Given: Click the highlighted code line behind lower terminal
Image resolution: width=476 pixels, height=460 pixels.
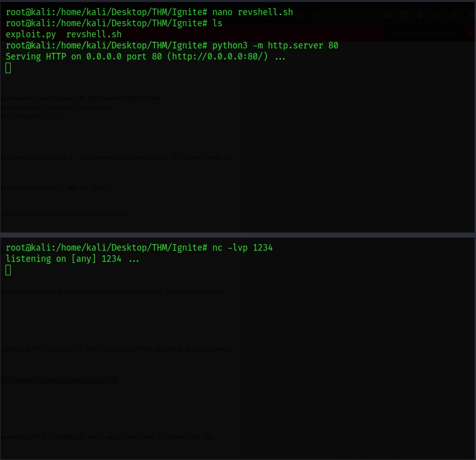Looking at the screenshot, I should coord(59,381).
